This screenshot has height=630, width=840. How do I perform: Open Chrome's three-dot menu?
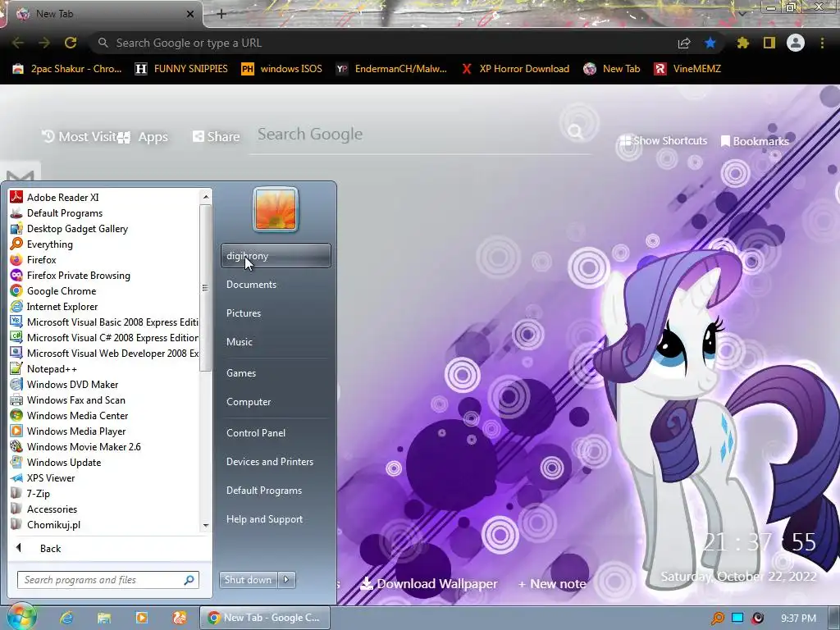(x=822, y=43)
